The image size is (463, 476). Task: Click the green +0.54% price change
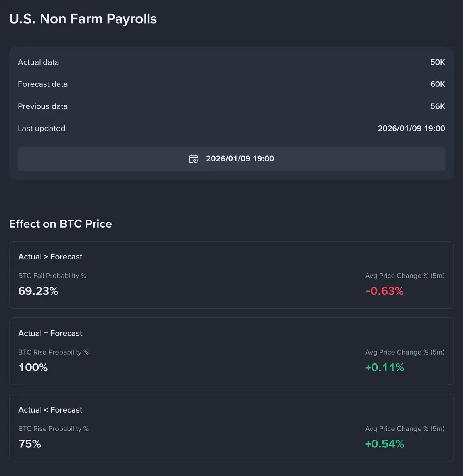(x=384, y=444)
